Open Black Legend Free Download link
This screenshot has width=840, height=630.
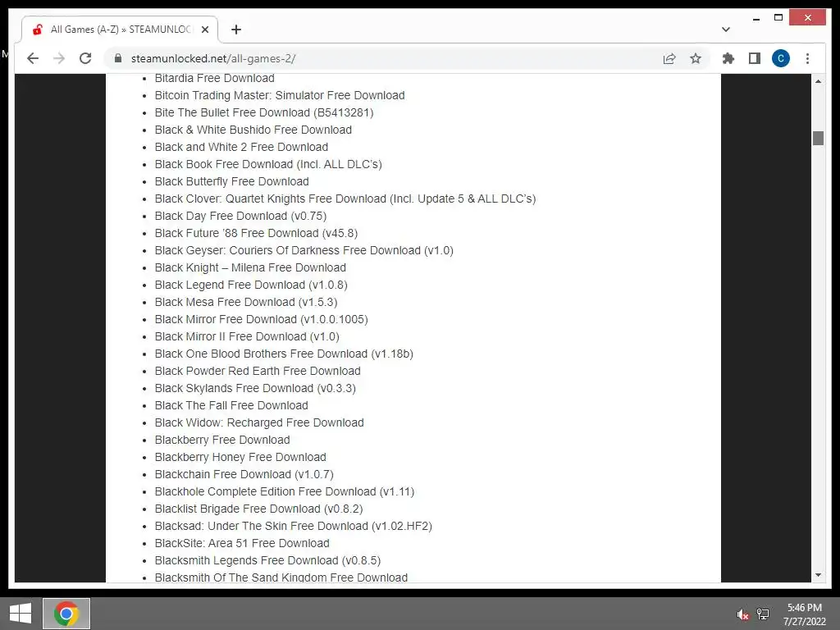tap(251, 285)
